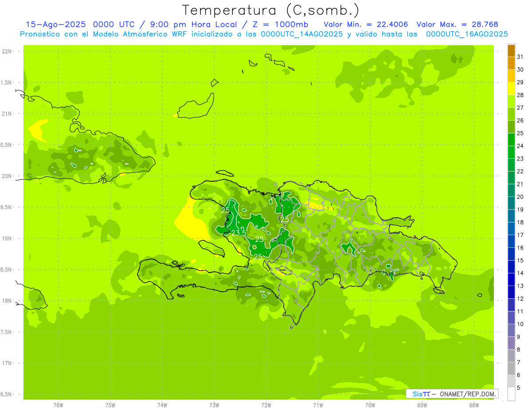
Task: Click the "0.5N" latitude axis label
Action: point(6,145)
